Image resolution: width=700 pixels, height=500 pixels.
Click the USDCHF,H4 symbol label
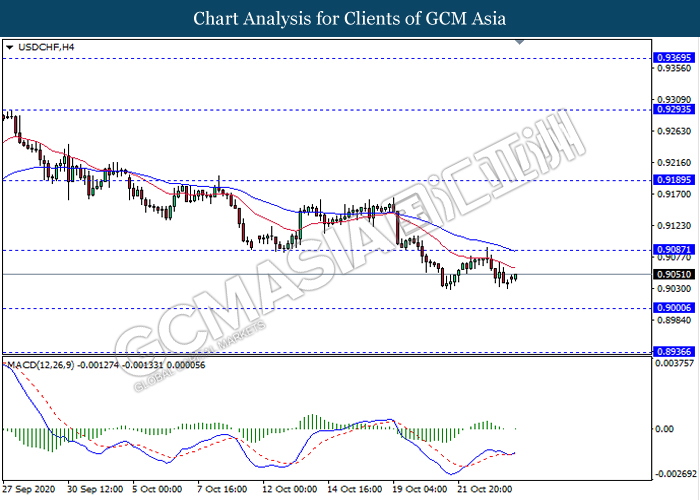(46, 47)
